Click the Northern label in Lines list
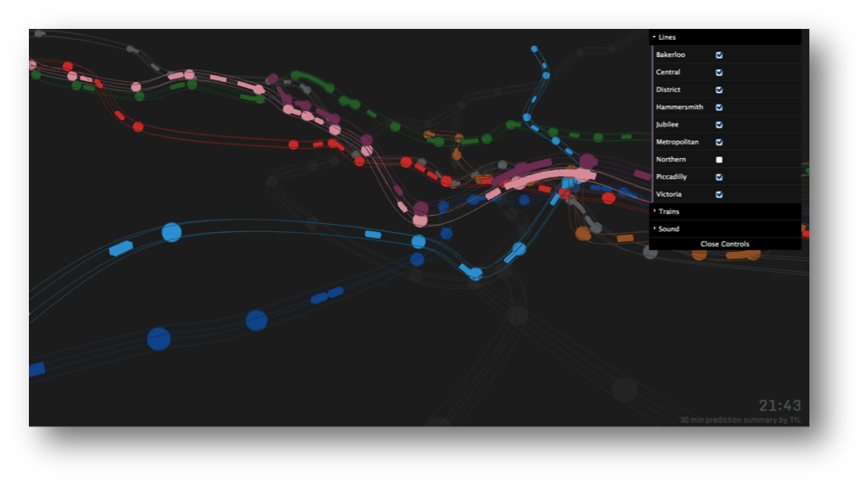 tap(670, 160)
